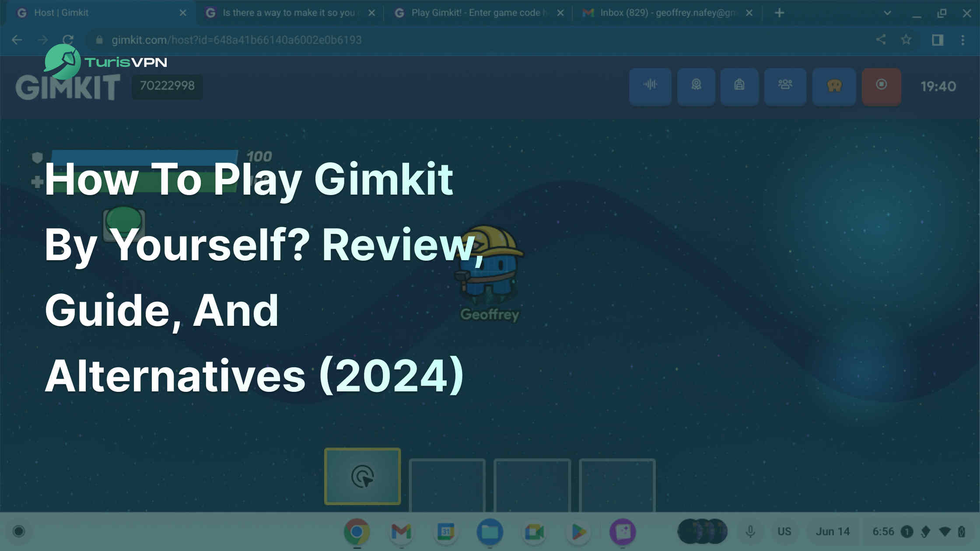End the game with the red stop icon
Image resolution: width=980 pixels, height=551 pixels.
coord(881,87)
